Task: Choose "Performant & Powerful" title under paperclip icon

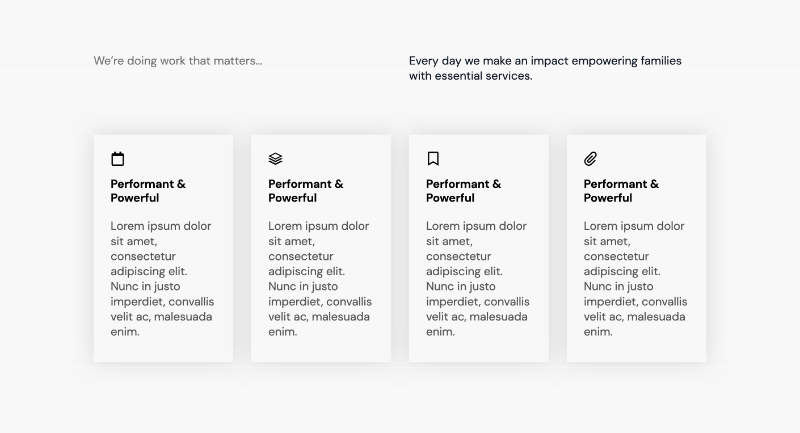Action: pos(621,191)
